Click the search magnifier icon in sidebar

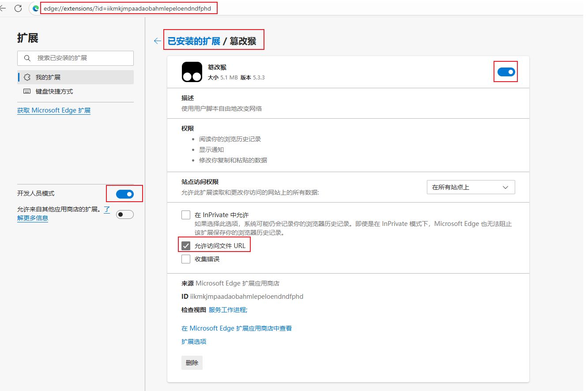tap(27, 58)
